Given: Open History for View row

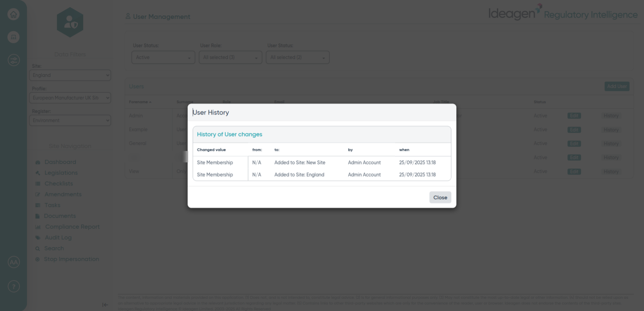Looking at the screenshot, I should coord(611,171).
